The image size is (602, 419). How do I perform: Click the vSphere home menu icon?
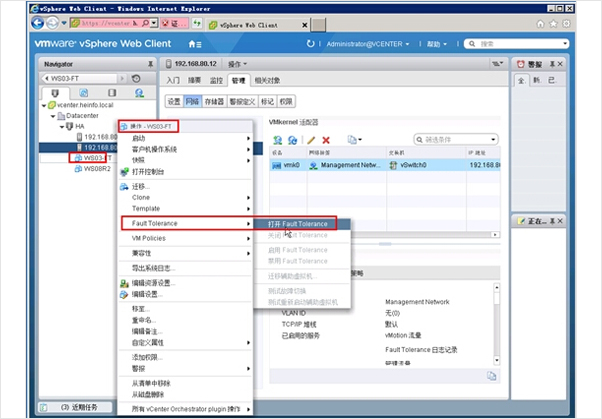(195, 44)
